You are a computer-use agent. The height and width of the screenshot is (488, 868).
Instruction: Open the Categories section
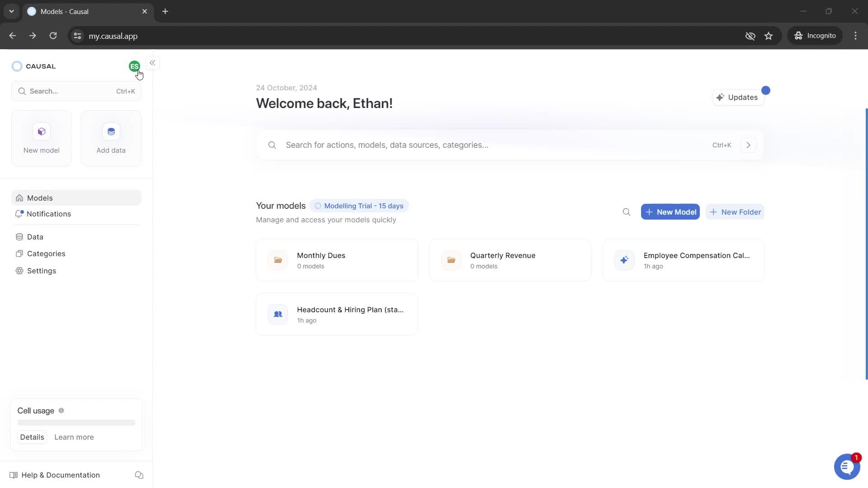tap(46, 253)
